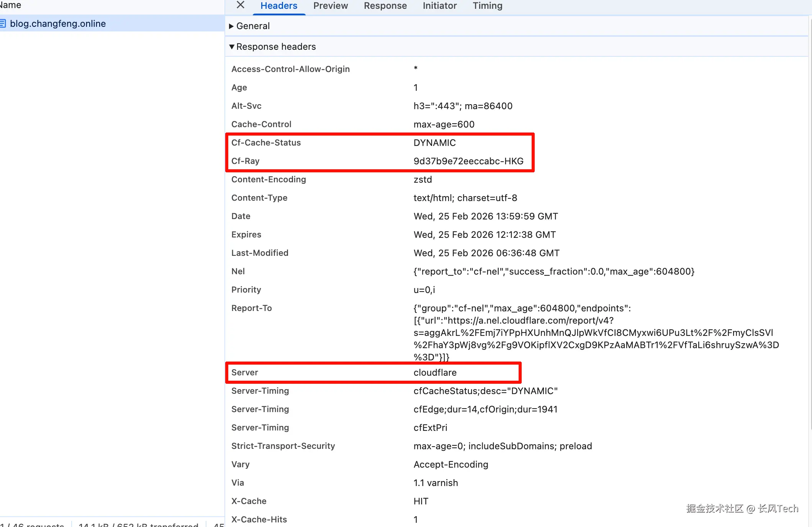Screen dimensions: 812x527
Task: Click the Via header name label
Action: tap(237, 483)
